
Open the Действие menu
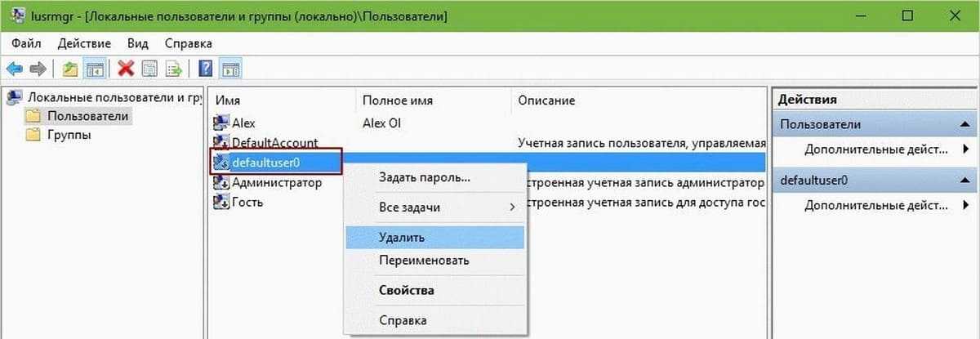(84, 43)
